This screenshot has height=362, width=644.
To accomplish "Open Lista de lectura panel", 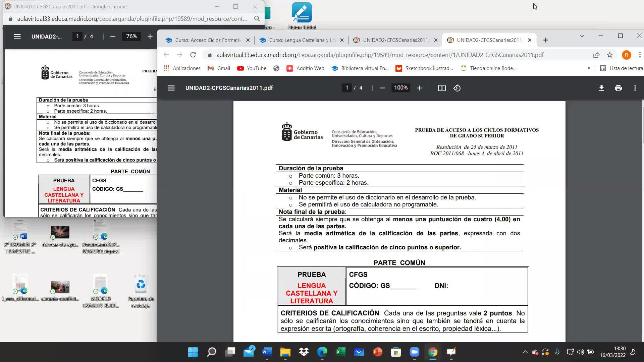I will point(622,68).
